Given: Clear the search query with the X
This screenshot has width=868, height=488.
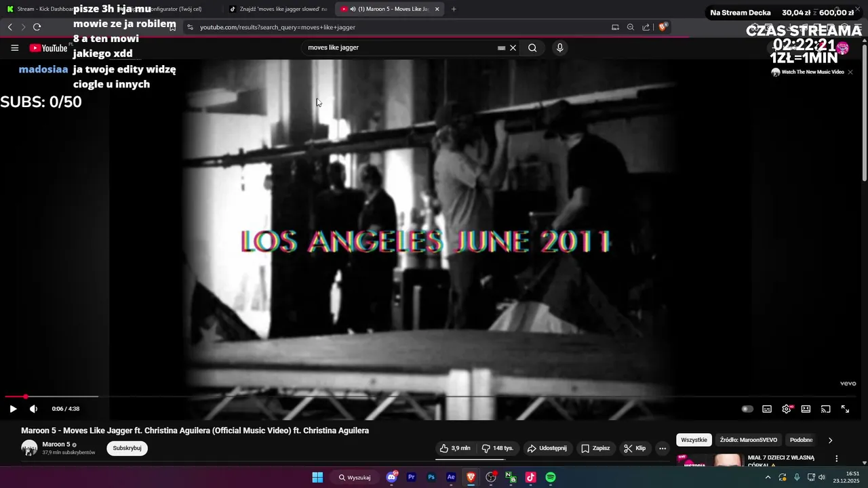Looking at the screenshot, I should pyautogui.click(x=513, y=48).
